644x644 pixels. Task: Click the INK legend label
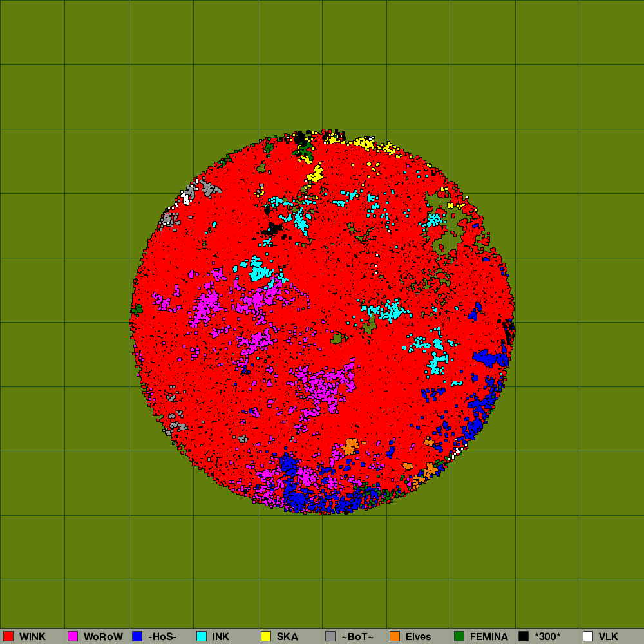pyautogui.click(x=221, y=636)
